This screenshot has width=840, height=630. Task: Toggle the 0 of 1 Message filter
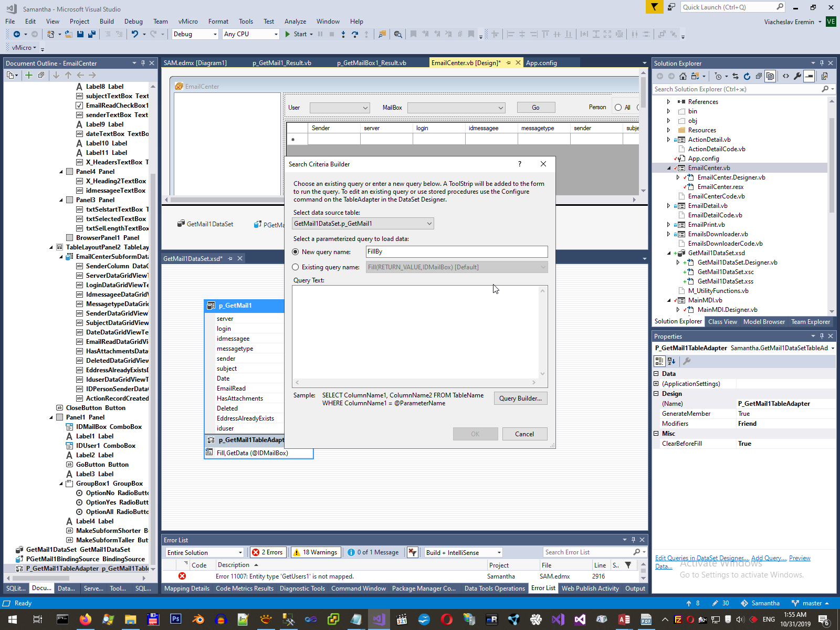click(x=373, y=552)
